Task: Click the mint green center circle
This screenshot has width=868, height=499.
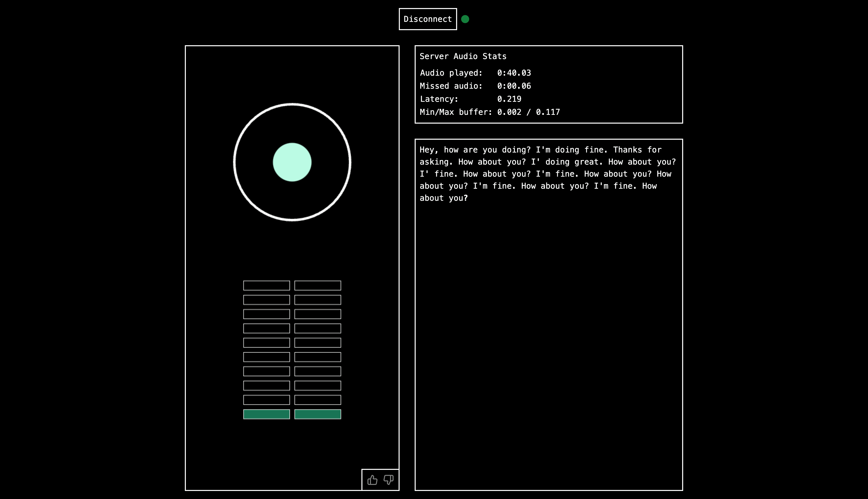Action: pos(292,162)
